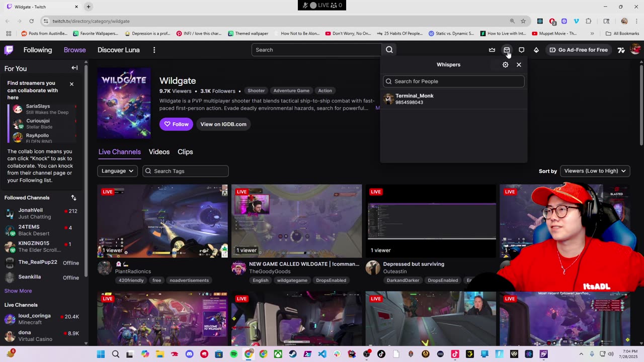This screenshot has width=644, height=362.
Task: Click search magnifier button beside Search box
Action: tap(389, 50)
